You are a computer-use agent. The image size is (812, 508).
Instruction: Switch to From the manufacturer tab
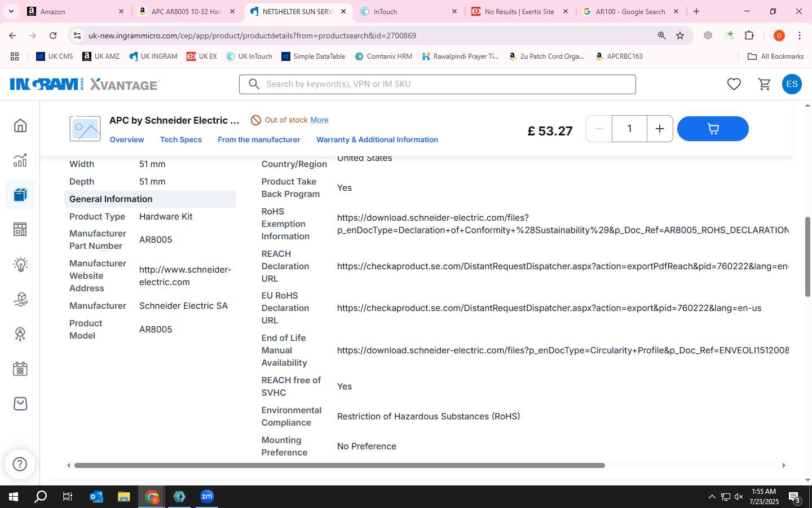point(259,139)
